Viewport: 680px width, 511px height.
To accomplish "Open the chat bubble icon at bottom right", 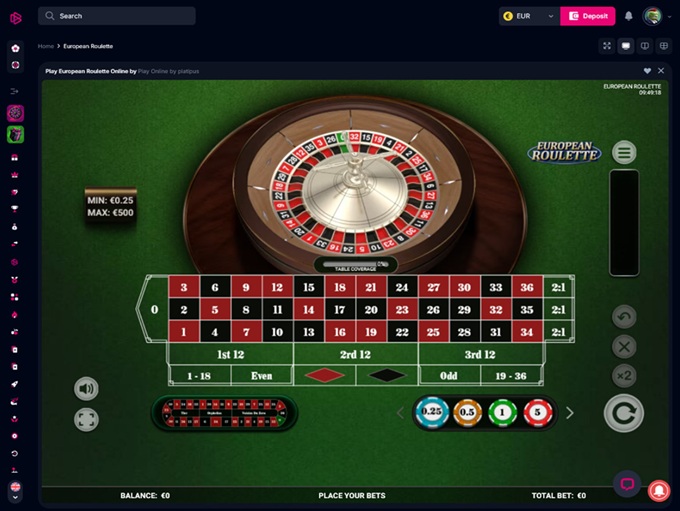I will coord(627,483).
